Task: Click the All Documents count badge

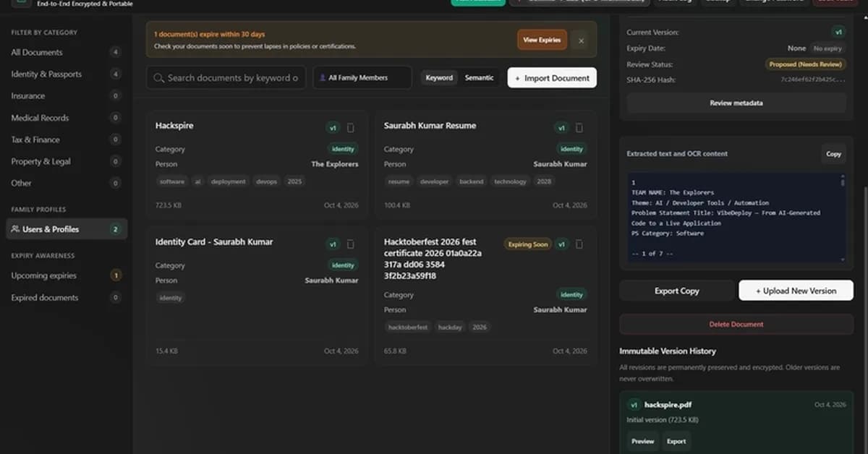Action: [x=115, y=52]
